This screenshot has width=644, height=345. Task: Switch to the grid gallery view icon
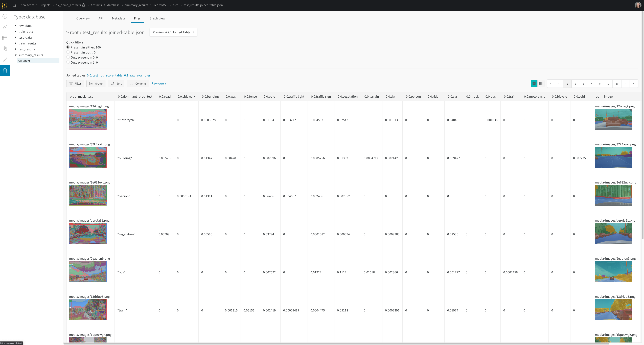click(x=541, y=83)
